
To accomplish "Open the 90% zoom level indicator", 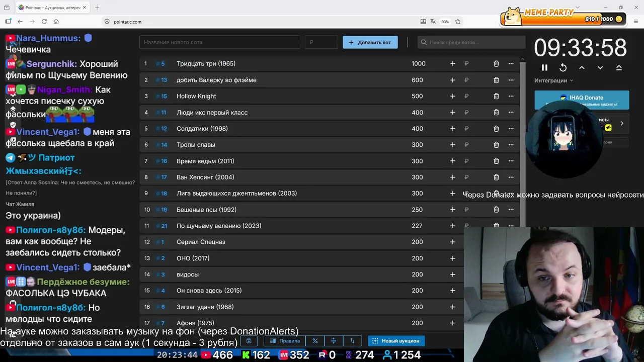I will click(x=445, y=22).
